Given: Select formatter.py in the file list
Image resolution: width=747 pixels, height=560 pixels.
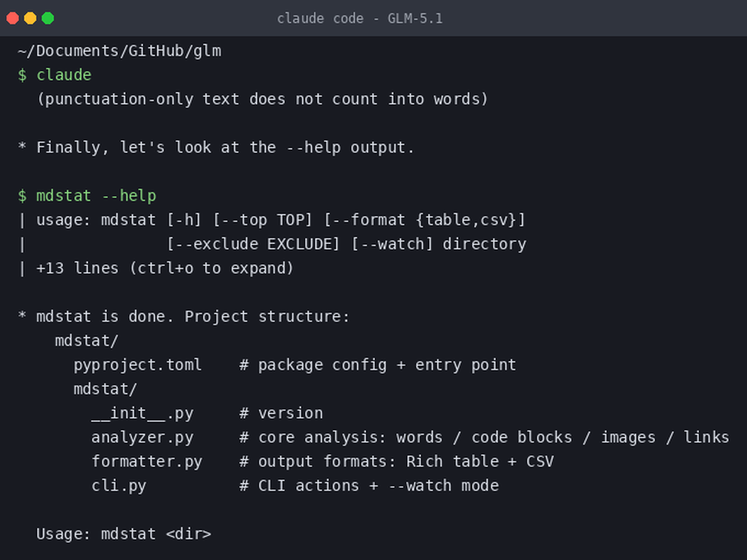Looking at the screenshot, I should point(147,462).
